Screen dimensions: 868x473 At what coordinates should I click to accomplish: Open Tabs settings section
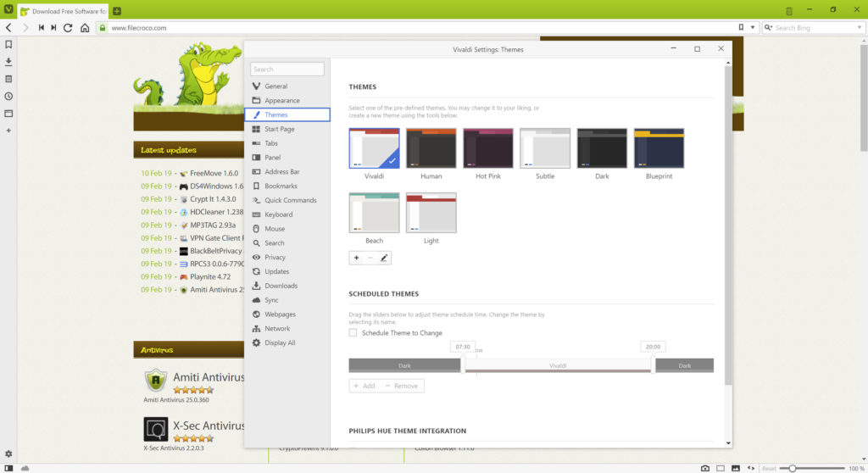(287, 143)
